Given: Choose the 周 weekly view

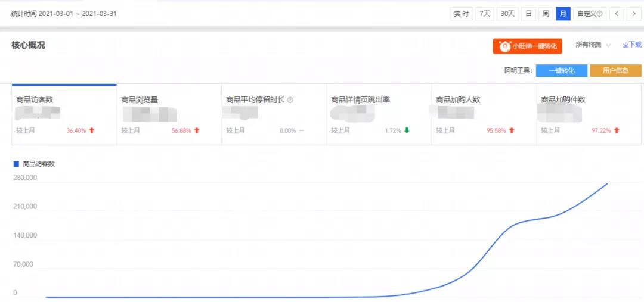Looking at the screenshot, I should (x=546, y=14).
